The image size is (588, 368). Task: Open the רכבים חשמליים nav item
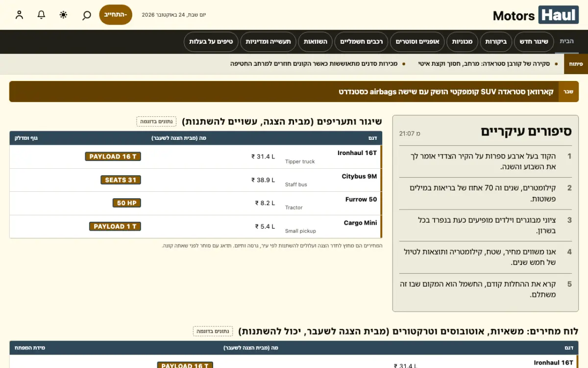361,42
